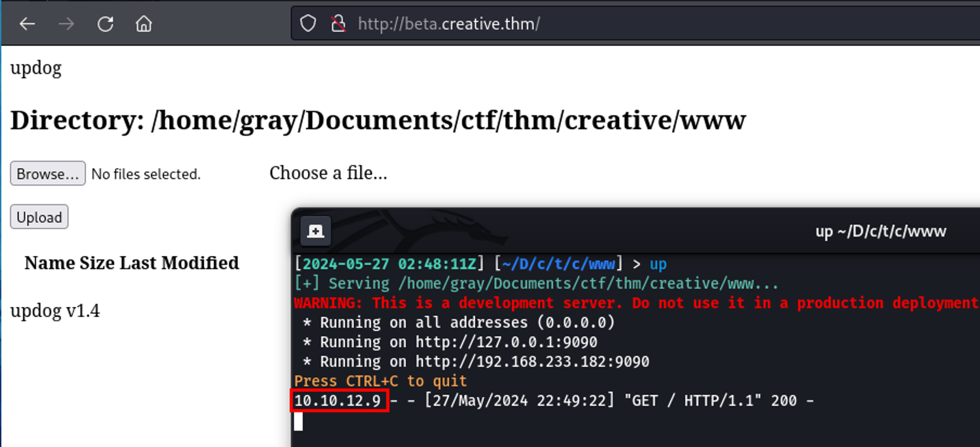This screenshot has height=447, width=980.
Task: Focus the address bar showing beta.creative.thm
Action: click(636, 24)
